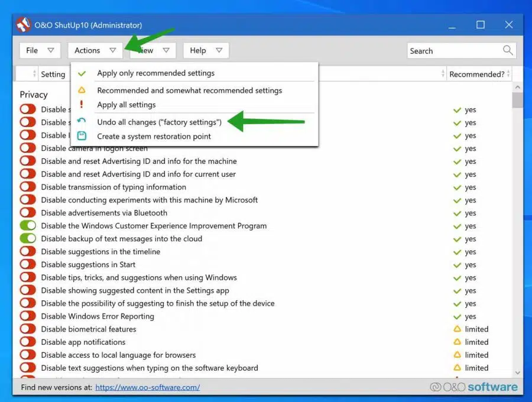Click yellow triangle icon for app notifications row
The image size is (532, 402).
click(458, 342)
